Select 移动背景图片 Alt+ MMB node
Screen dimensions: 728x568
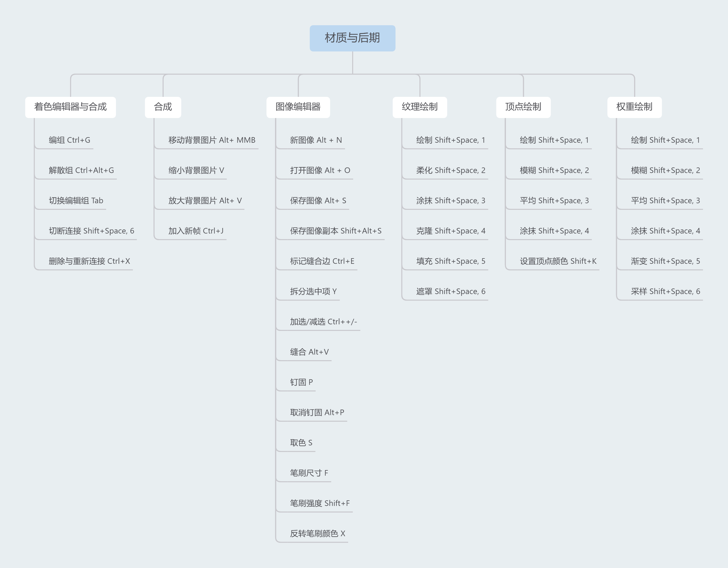[x=212, y=140]
